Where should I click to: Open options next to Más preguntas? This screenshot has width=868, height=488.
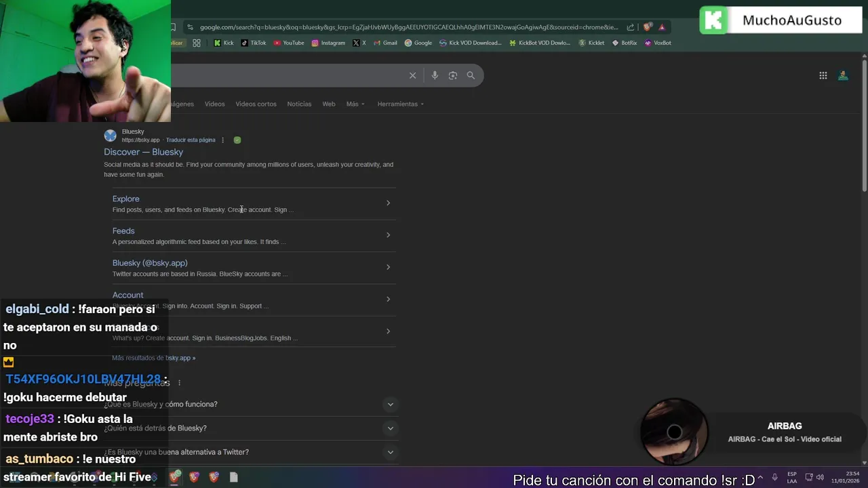coord(179,383)
